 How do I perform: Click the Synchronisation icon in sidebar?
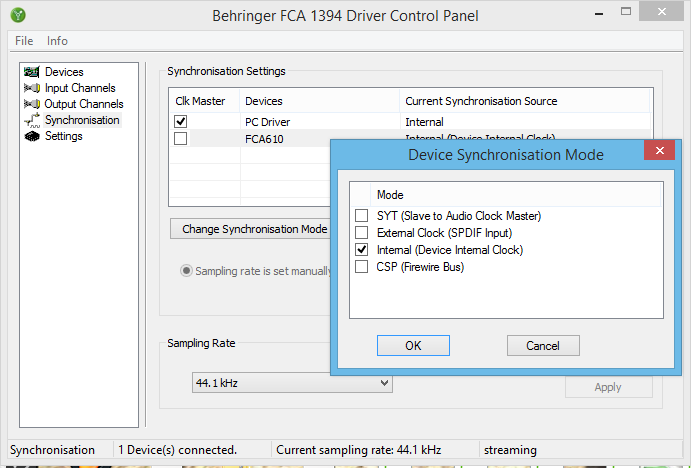[x=32, y=120]
